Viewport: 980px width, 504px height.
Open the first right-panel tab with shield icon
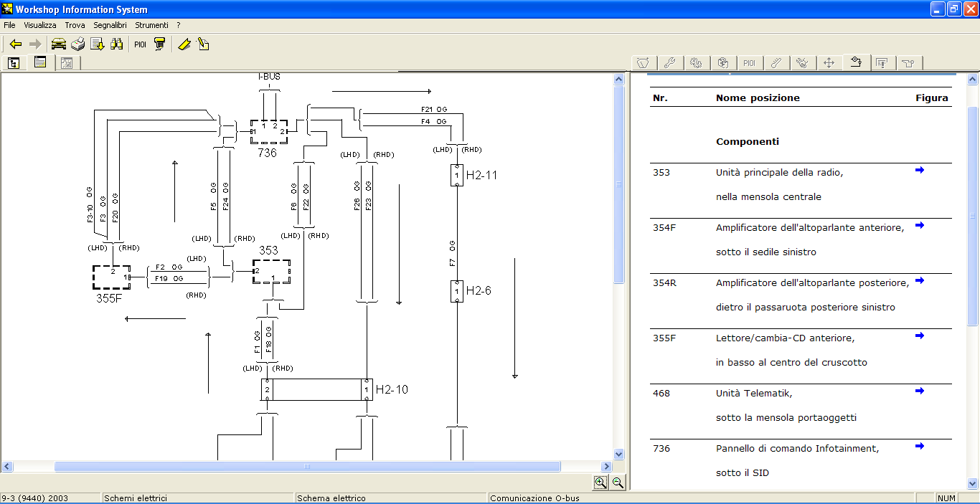tap(643, 63)
